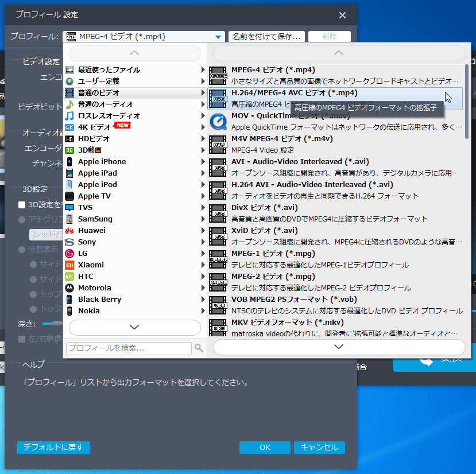
Task: Open the Apple iPod category
Action: coord(135,185)
